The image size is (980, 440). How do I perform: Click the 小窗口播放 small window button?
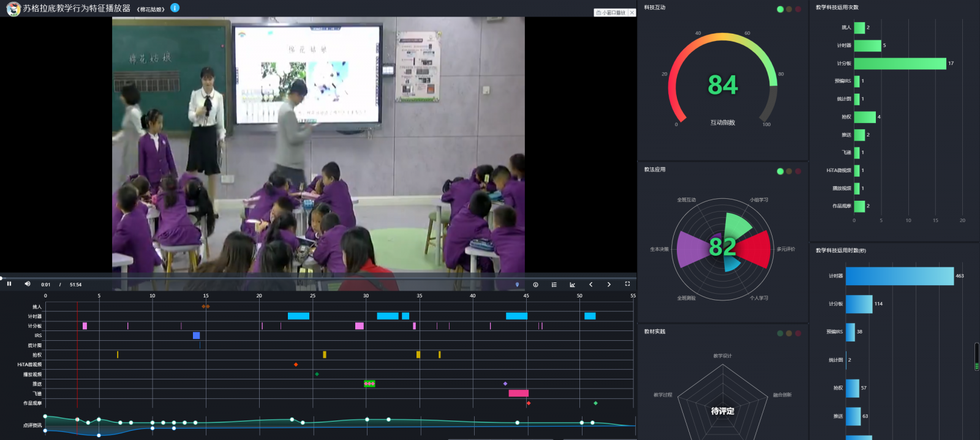coord(611,12)
